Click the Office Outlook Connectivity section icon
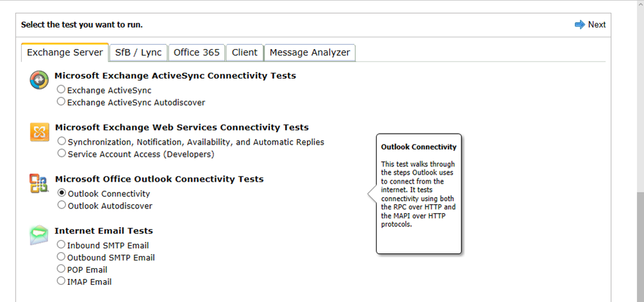Image resolution: width=644 pixels, height=302 pixels. [40, 184]
